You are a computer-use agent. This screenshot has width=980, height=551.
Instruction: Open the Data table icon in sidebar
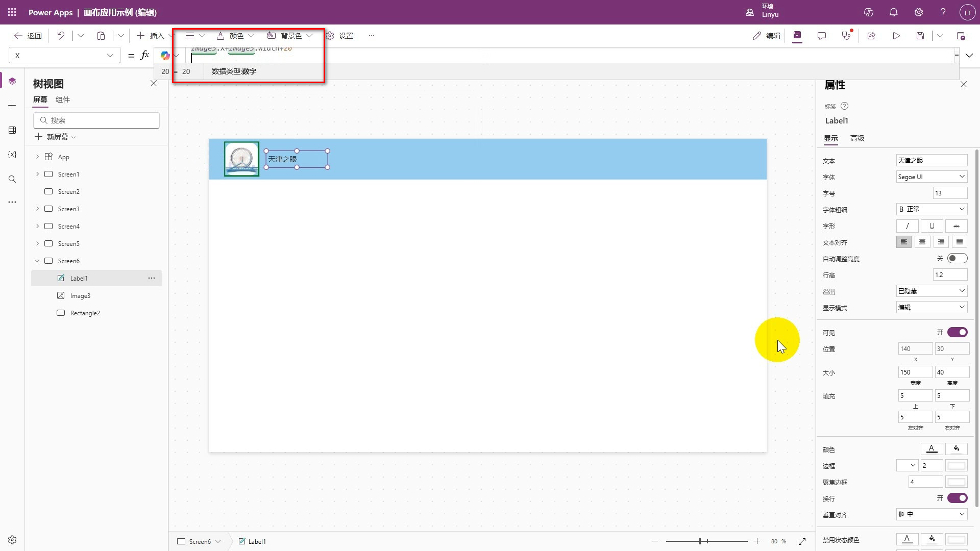12,130
